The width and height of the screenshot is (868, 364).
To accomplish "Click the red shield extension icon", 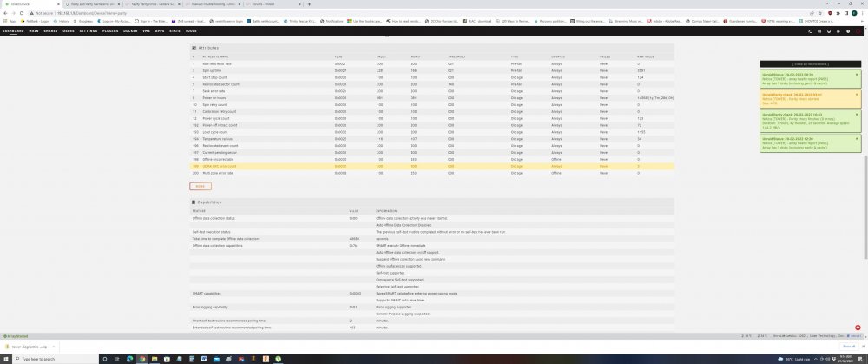I will click(x=830, y=13).
